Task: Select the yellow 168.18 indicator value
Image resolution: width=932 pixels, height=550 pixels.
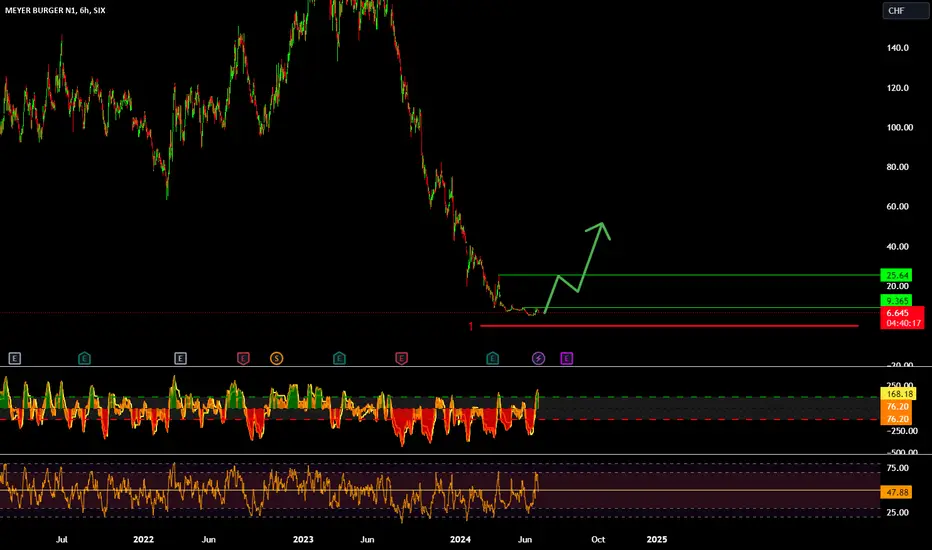Action: point(898,394)
